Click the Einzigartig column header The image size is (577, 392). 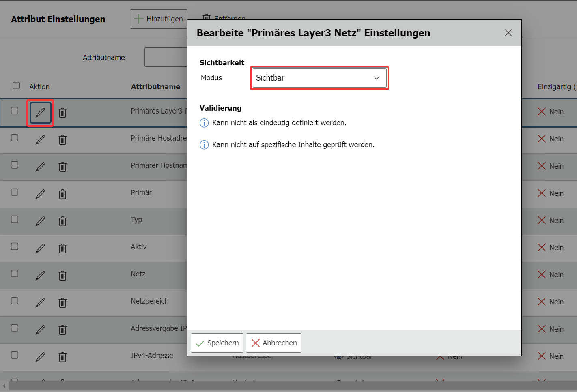click(x=554, y=87)
